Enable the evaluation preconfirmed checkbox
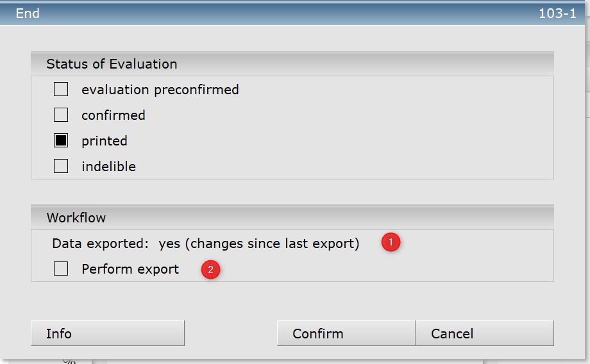The image size is (590, 364). (61, 90)
